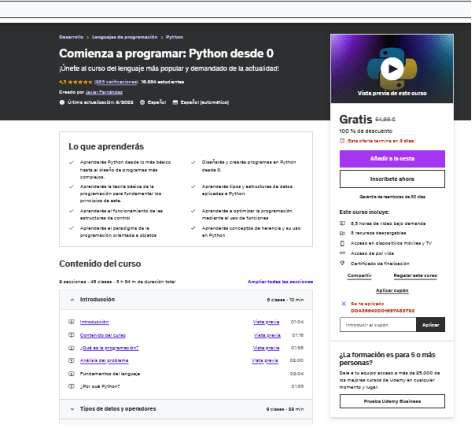Image resolution: width=475 pixels, height=428 pixels.
Task: Click the star rating icons
Action: click(80, 82)
